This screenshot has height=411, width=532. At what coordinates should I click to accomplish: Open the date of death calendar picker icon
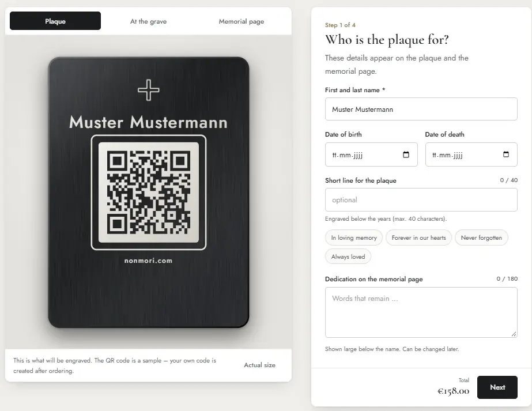(x=506, y=154)
